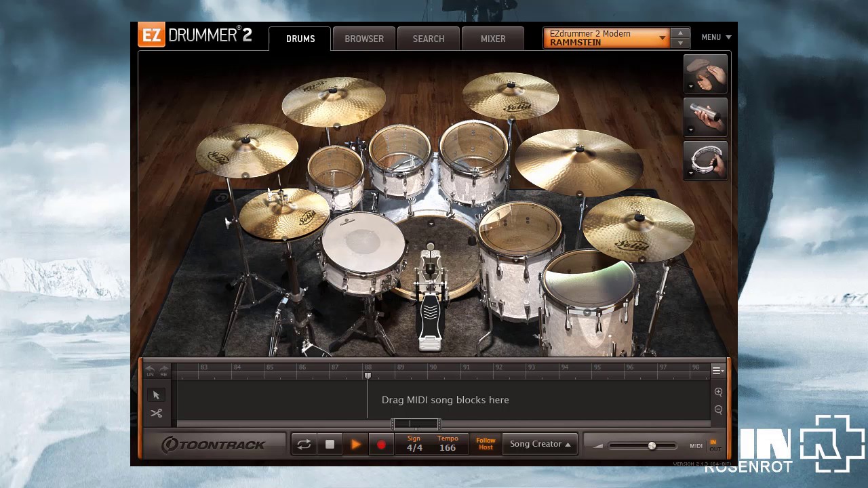The width and height of the screenshot is (868, 488).
Task: Click the MIDI OUT indicator
Action: 715,449
